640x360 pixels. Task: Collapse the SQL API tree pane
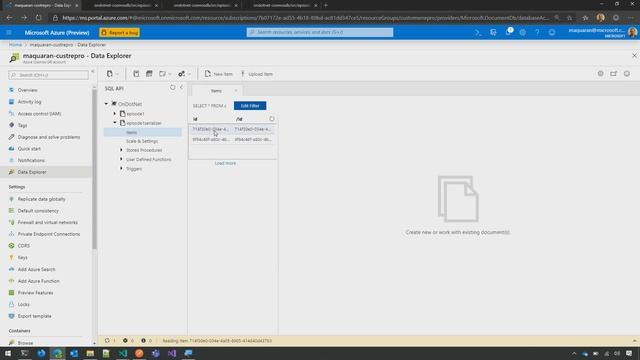point(182,87)
